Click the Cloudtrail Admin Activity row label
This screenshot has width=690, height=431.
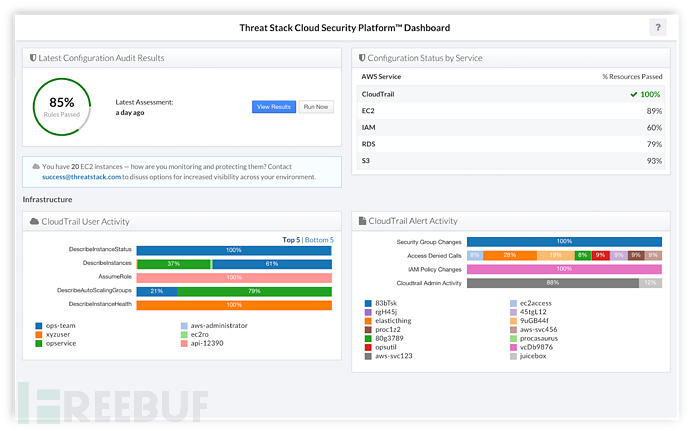click(x=429, y=283)
